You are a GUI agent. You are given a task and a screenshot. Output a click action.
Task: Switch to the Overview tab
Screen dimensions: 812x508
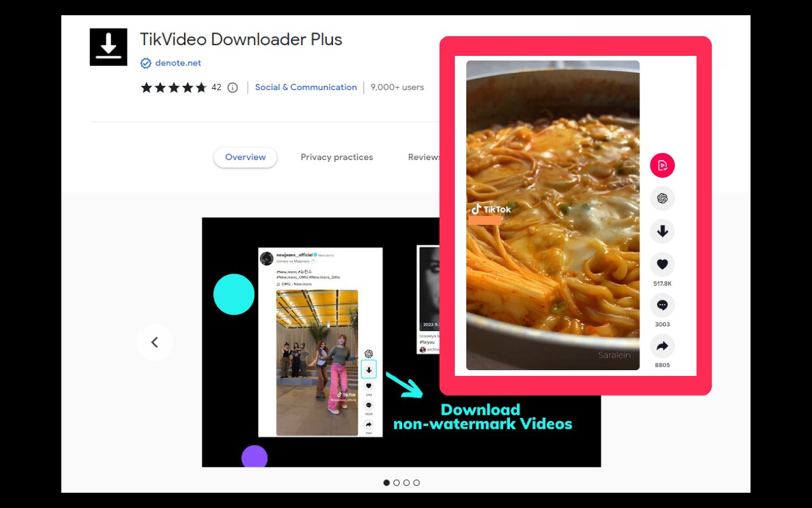(x=246, y=157)
